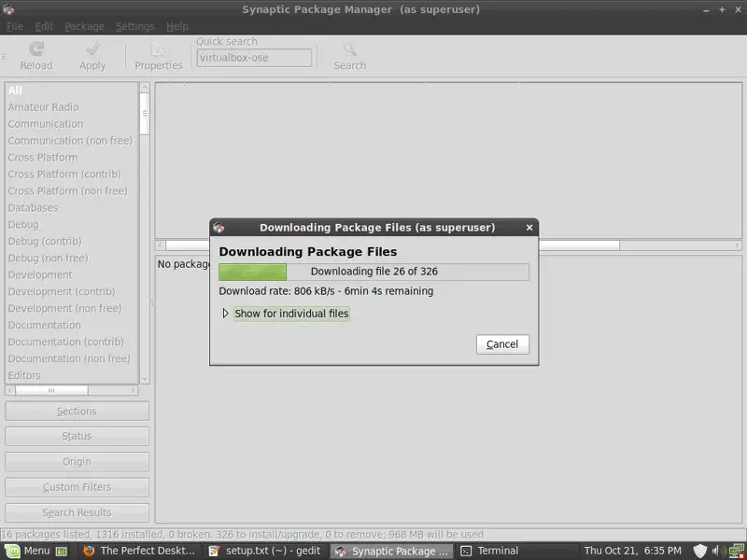Select the Debug (contrib) section
This screenshot has height=560, width=747.
tap(72, 241)
